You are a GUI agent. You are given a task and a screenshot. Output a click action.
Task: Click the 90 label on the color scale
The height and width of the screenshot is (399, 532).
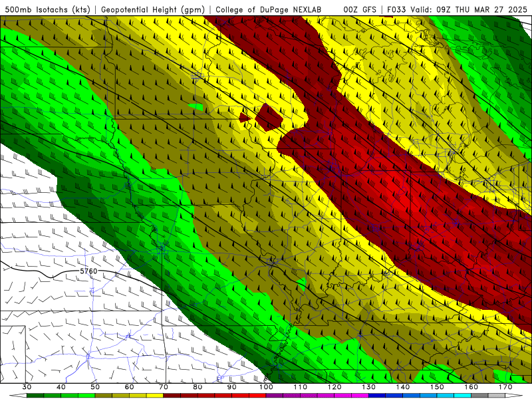pos(231,387)
